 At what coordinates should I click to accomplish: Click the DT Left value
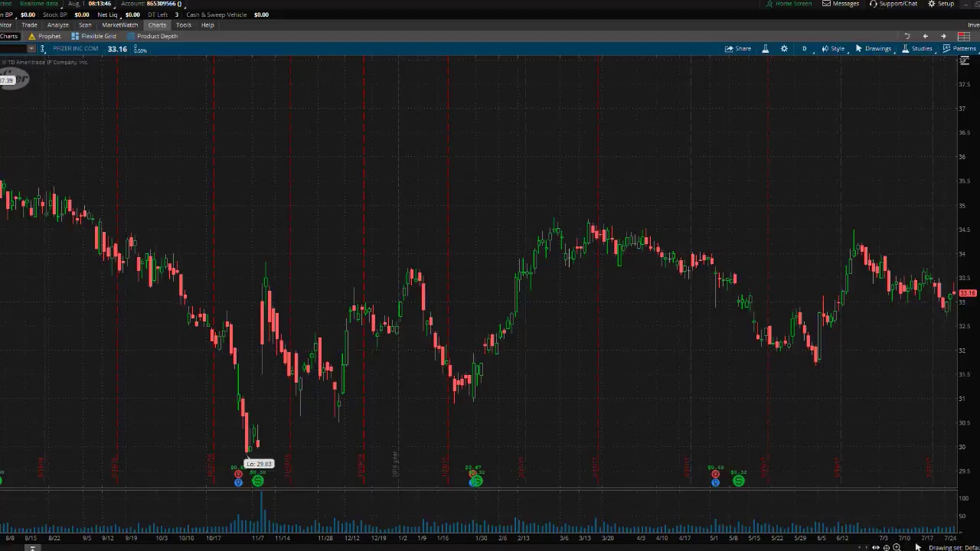tap(176, 15)
